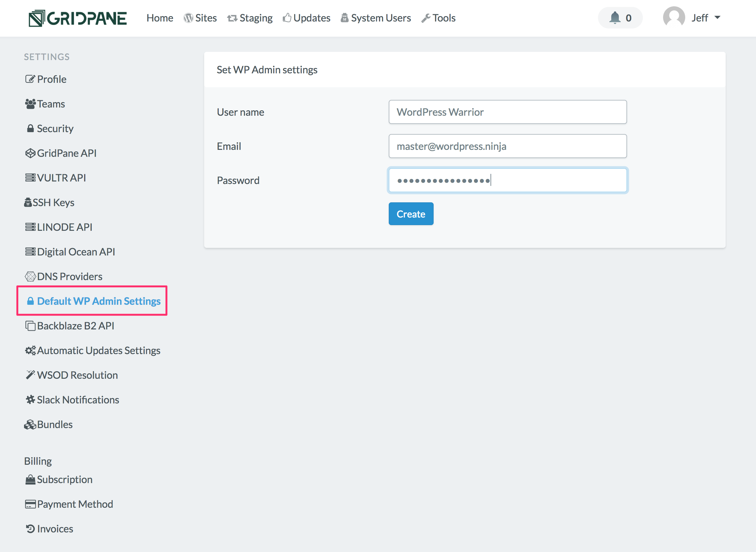Click the Profile edit icon
The image size is (756, 552).
pyautogui.click(x=30, y=79)
